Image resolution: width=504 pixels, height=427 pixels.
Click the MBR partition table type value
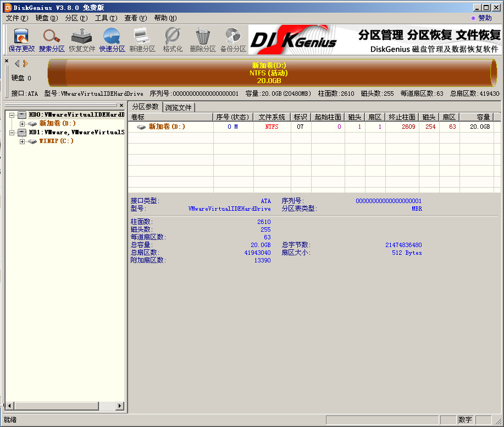(417, 209)
